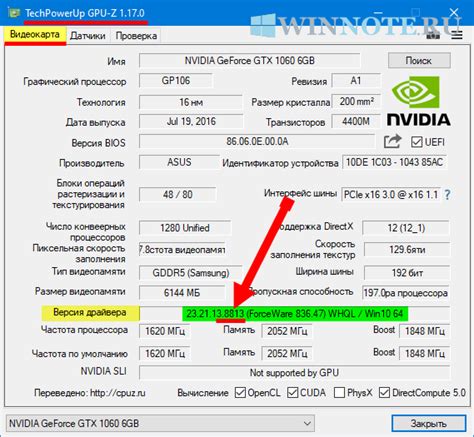Switch to the Проверка tab
Image resolution: width=474 pixels, height=437 pixels.
click(136, 36)
